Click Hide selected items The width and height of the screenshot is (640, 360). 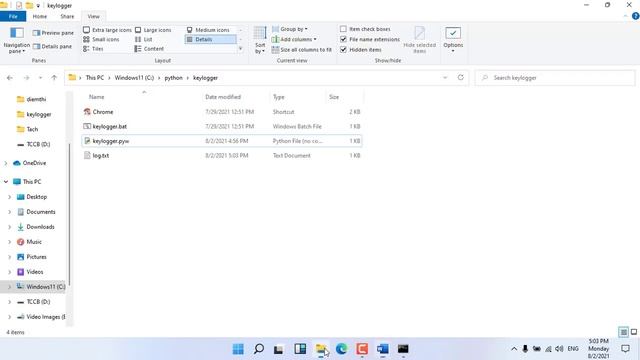click(420, 40)
